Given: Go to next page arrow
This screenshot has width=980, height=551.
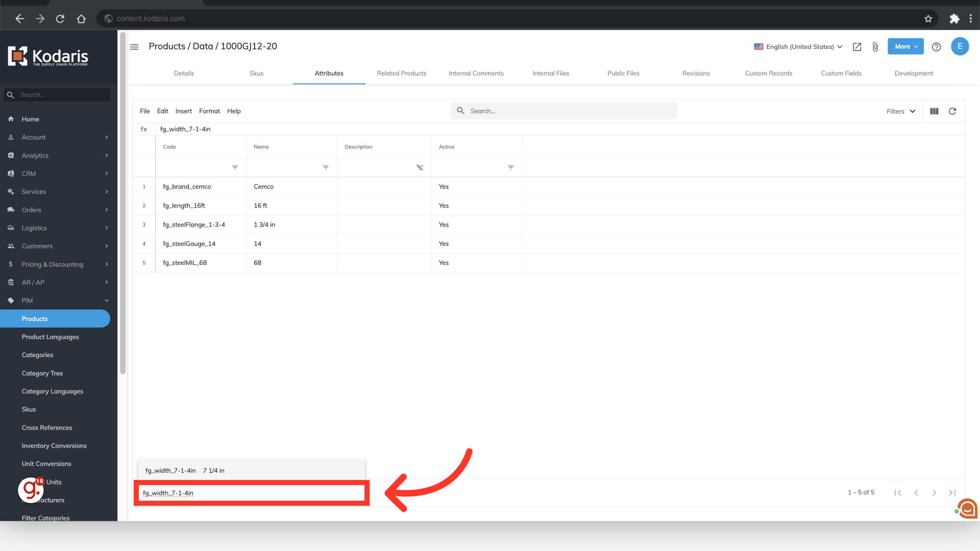Looking at the screenshot, I should point(934,493).
